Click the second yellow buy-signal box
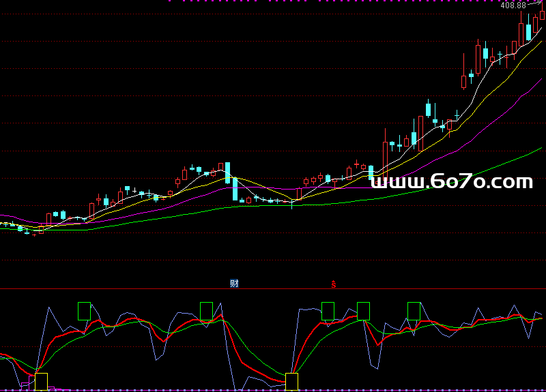 (x=292, y=381)
